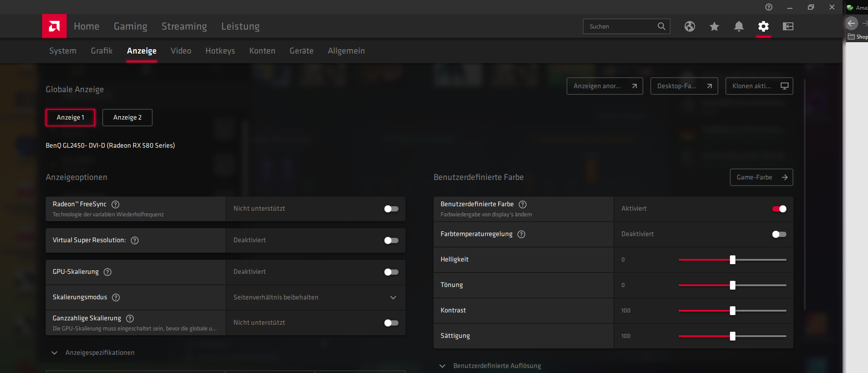
Task: Open the Streaming tab
Action: pyautogui.click(x=184, y=26)
